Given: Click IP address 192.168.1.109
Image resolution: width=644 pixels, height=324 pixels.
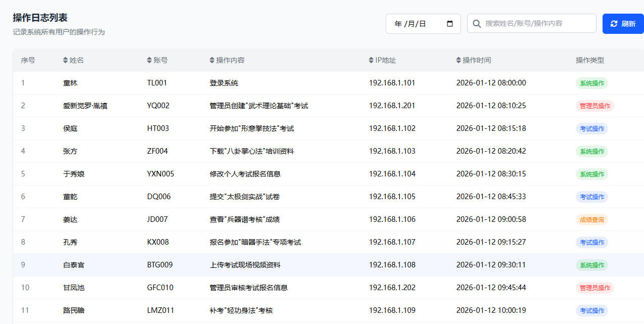Looking at the screenshot, I should pos(392,310).
